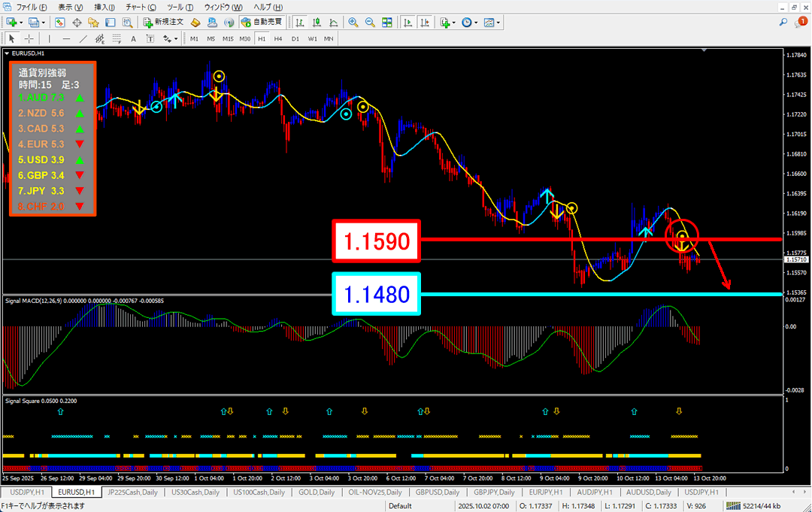
Task: Open the チャート menu
Action: 136,7
